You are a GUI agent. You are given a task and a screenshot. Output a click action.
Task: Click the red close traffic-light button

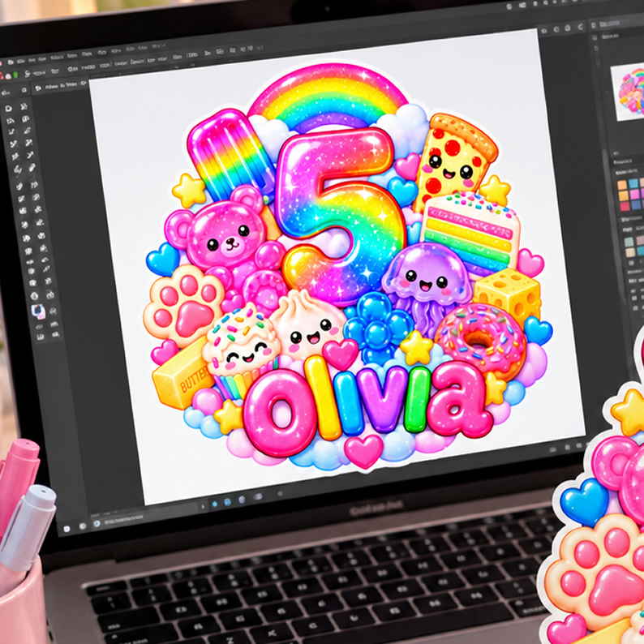click(2, 76)
